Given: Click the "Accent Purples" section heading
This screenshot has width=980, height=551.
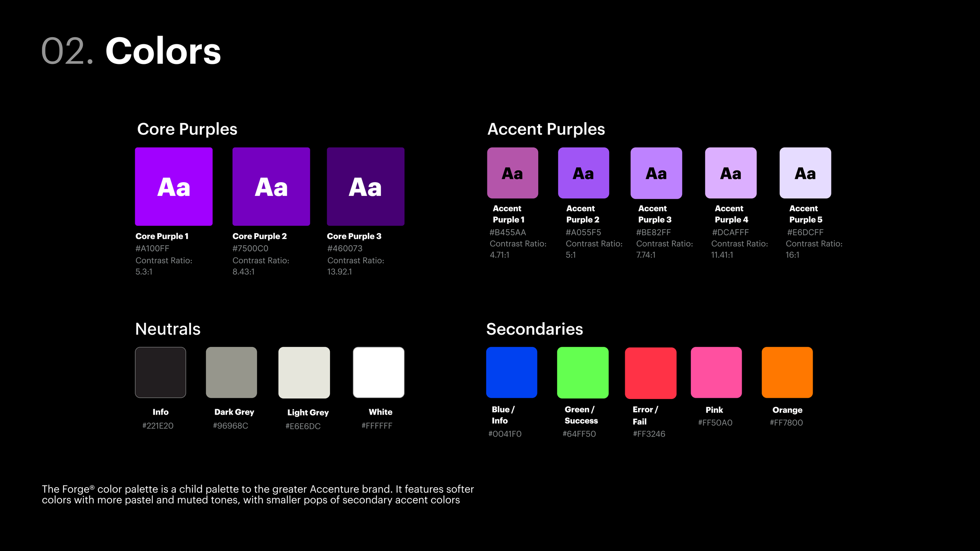Looking at the screenshot, I should (x=546, y=129).
